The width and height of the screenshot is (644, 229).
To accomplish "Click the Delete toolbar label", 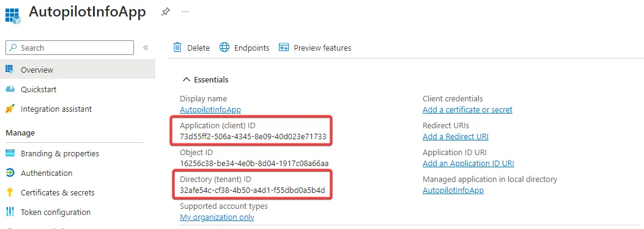I will (x=198, y=48).
